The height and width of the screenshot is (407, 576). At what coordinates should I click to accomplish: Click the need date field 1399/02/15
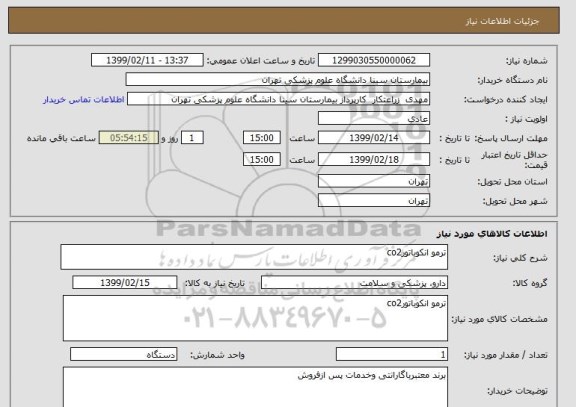125,283
